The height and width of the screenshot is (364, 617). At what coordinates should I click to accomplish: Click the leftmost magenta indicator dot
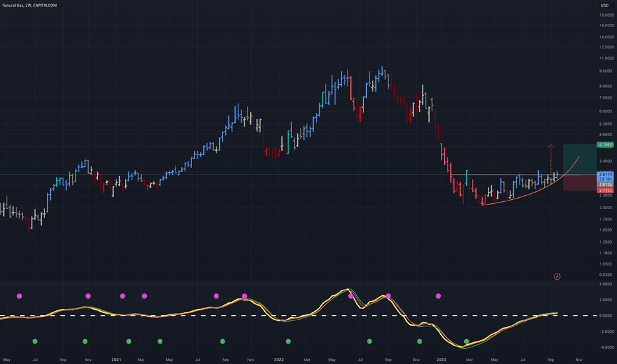click(20, 296)
